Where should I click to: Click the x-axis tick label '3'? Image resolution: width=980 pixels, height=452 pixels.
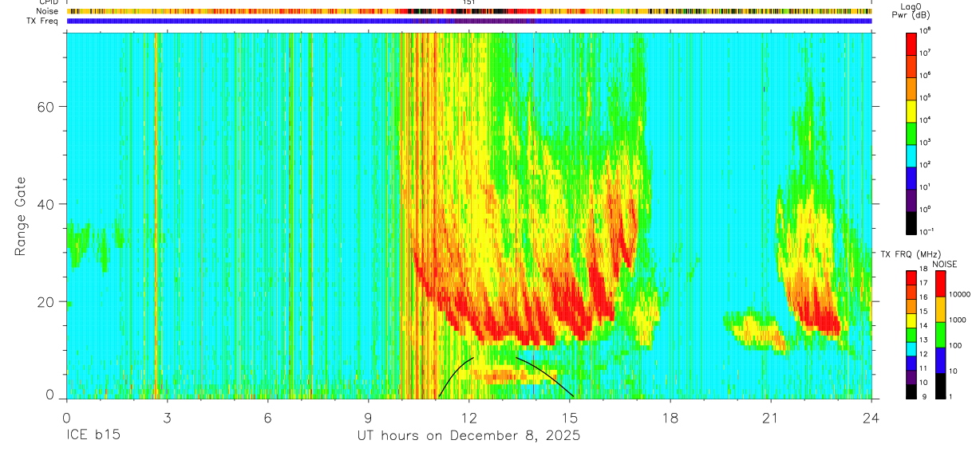pyautogui.click(x=167, y=417)
